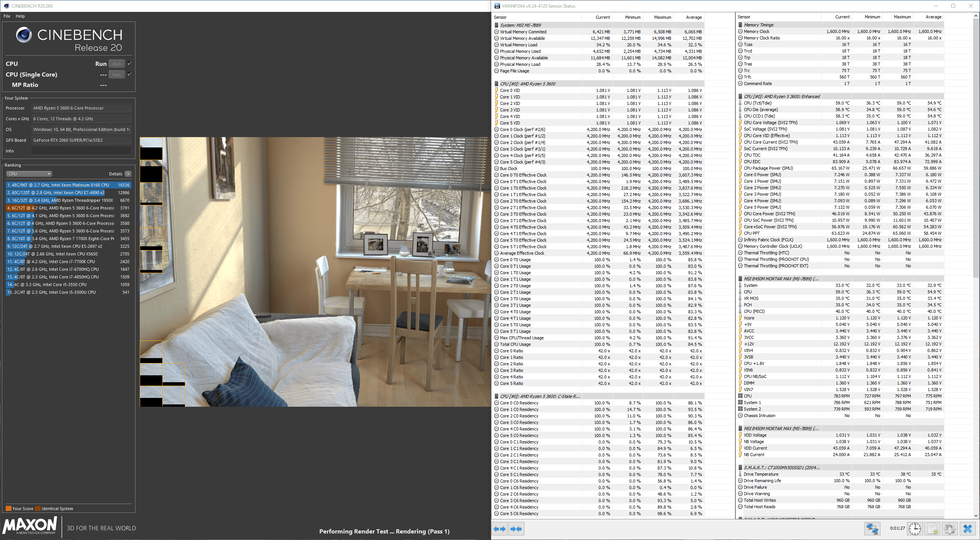Click the 0:01:27 elapsed time readout

897,529
